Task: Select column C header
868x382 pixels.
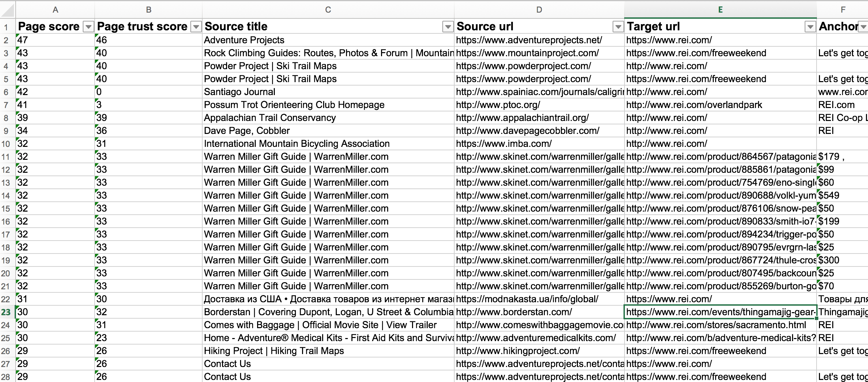Action: [328, 10]
